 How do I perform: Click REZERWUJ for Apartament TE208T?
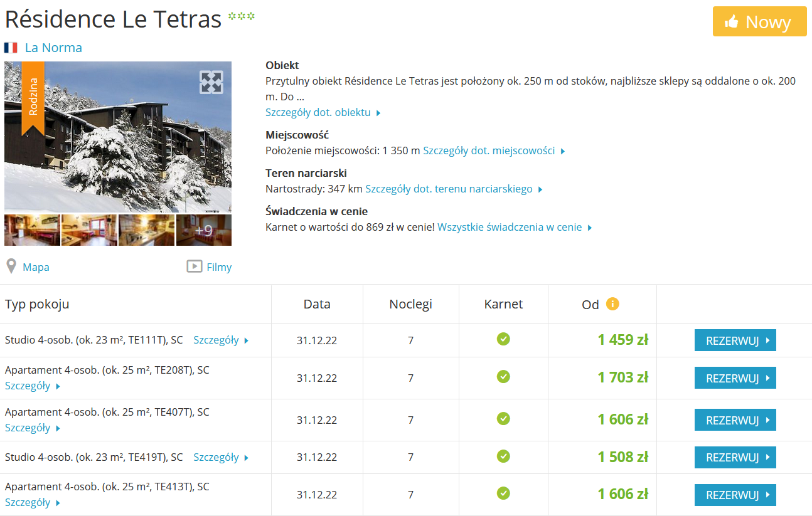pos(735,378)
